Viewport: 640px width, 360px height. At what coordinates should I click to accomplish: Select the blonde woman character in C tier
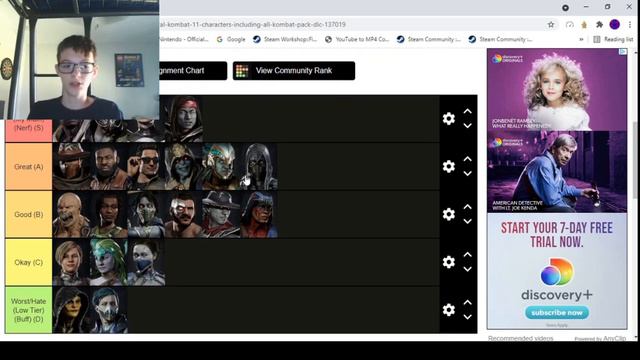71,262
